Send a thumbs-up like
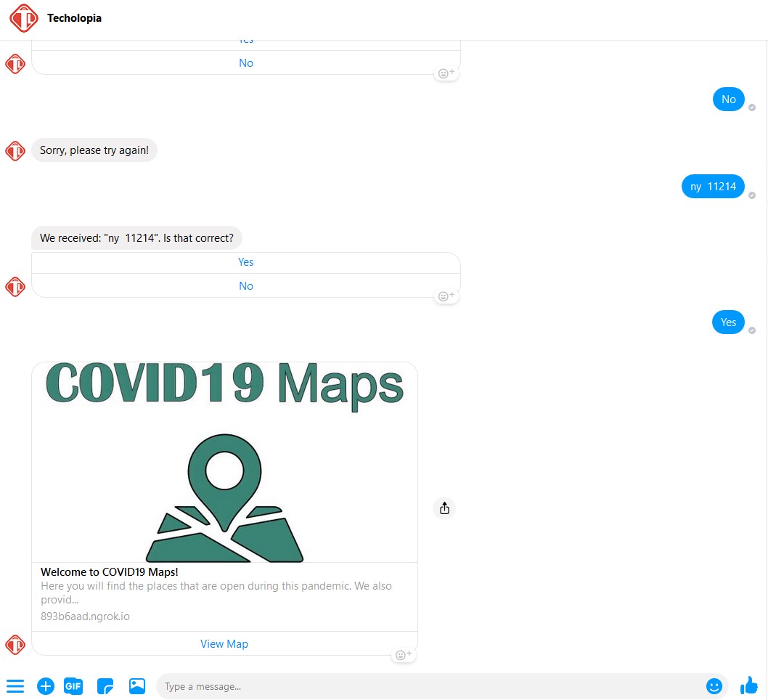Screen dimensions: 768x700 click(x=749, y=685)
